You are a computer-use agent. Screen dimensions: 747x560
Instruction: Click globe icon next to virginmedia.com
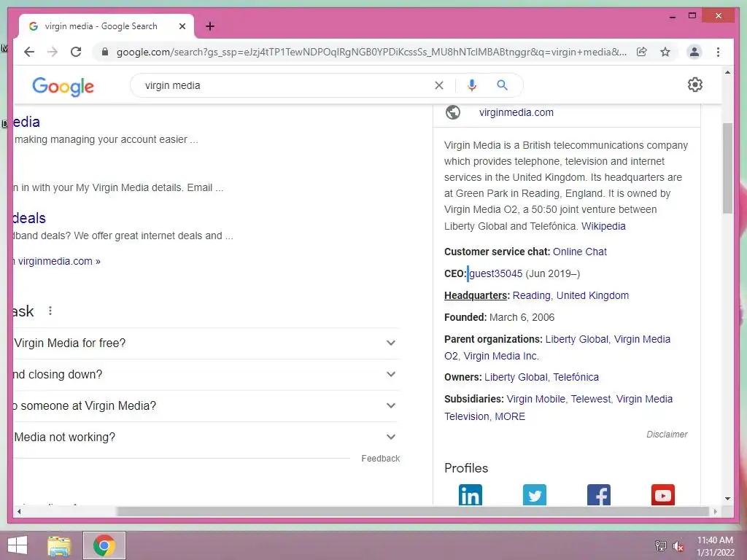(x=452, y=112)
